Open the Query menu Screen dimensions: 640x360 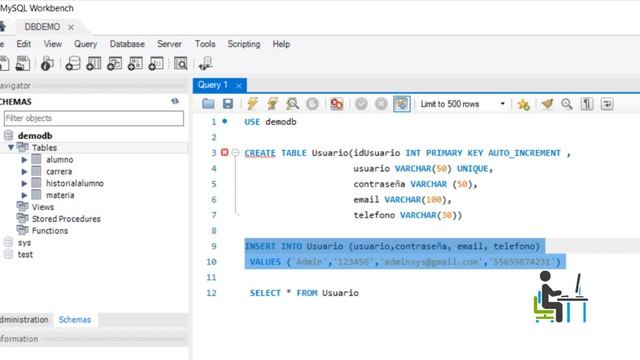click(x=85, y=44)
